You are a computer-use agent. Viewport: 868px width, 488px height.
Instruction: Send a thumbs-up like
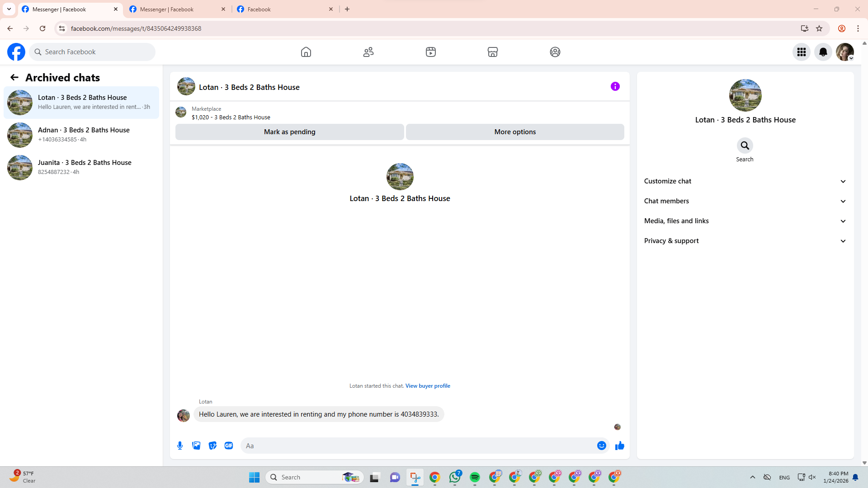click(x=619, y=446)
